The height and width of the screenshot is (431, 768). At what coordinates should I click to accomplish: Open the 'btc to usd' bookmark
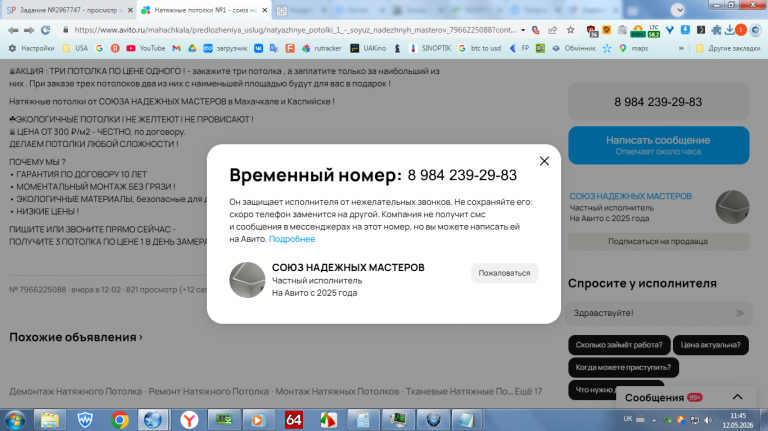pos(480,48)
